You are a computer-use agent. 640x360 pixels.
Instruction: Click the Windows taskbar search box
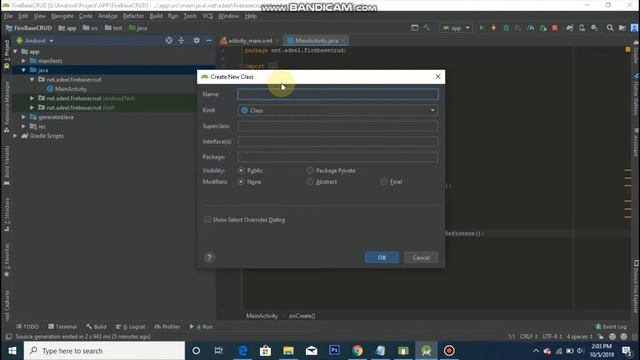104,351
